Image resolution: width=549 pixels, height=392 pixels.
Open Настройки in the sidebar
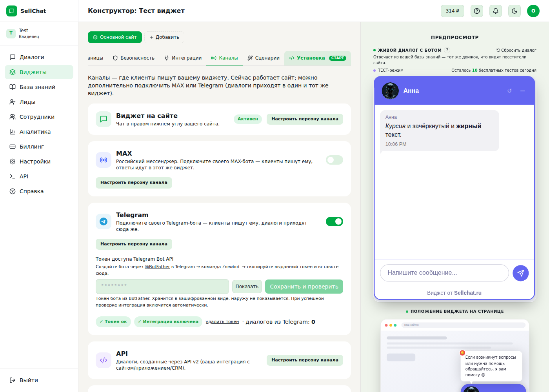(x=39, y=162)
